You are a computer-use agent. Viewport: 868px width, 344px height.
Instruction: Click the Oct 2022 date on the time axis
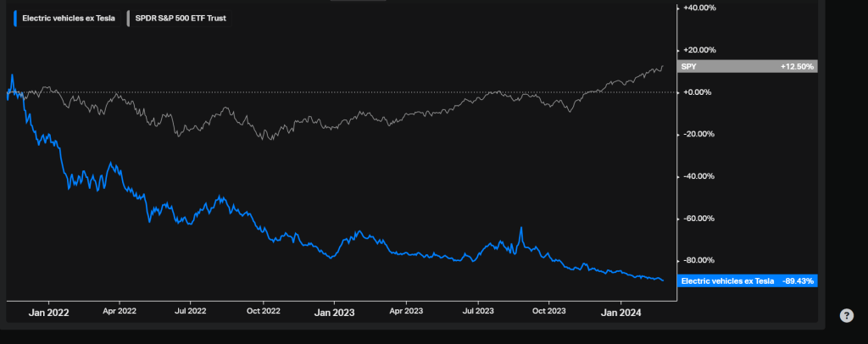pos(262,312)
